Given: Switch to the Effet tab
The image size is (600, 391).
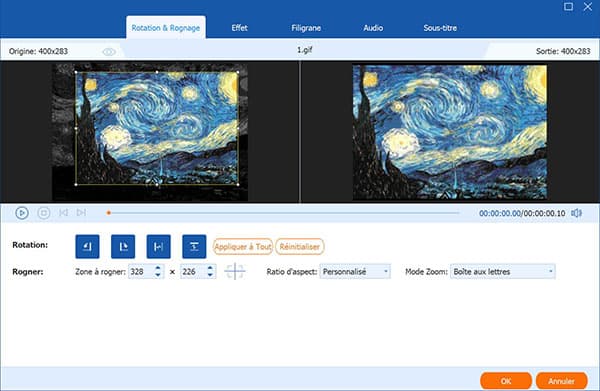Looking at the screenshot, I should (x=240, y=28).
